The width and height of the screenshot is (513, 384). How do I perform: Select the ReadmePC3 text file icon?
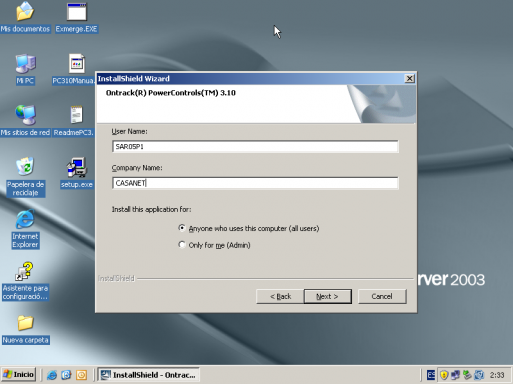coord(74,121)
